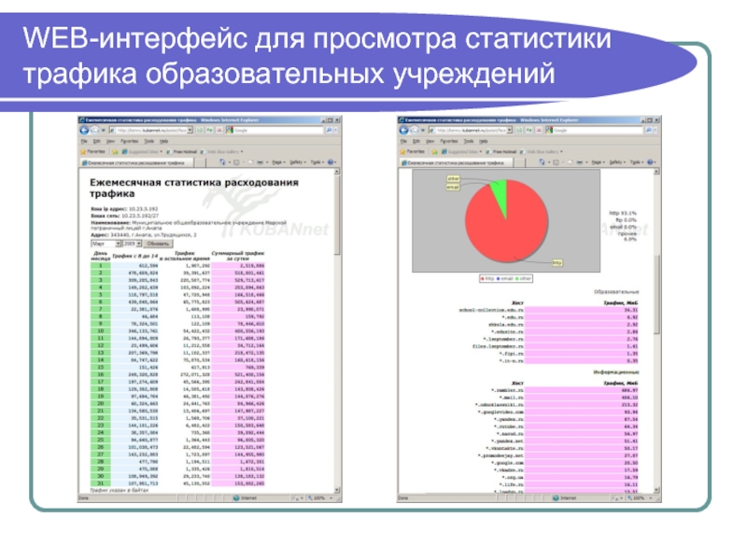Click the Обновить button
Image resolution: width=747 pixels, height=560 pixels.
[158, 244]
